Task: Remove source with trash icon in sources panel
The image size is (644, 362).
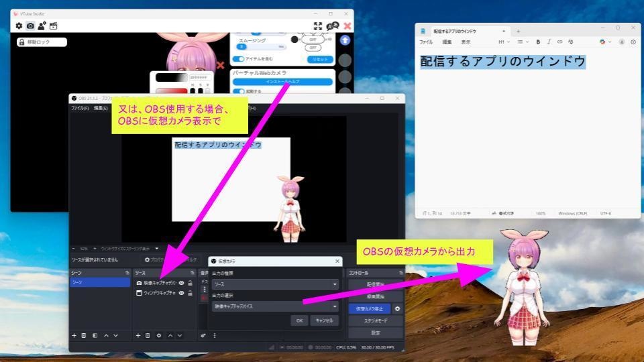Action: pos(148,335)
